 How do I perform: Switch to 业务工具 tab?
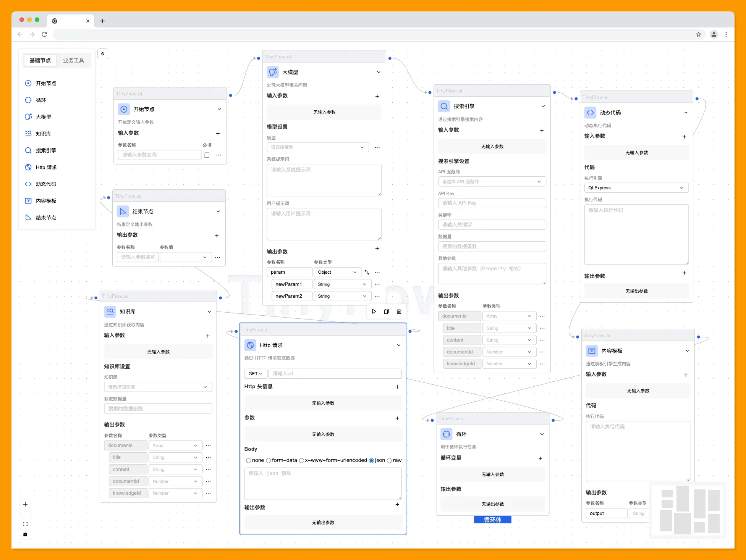pyautogui.click(x=73, y=60)
